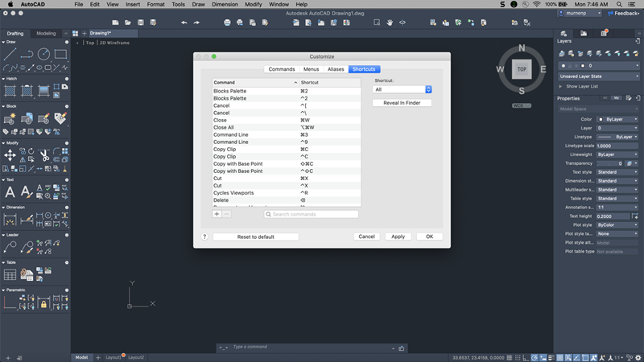Click the Transparency slider
Image resolution: width=644 pixels, height=362 pixels.
609,163
